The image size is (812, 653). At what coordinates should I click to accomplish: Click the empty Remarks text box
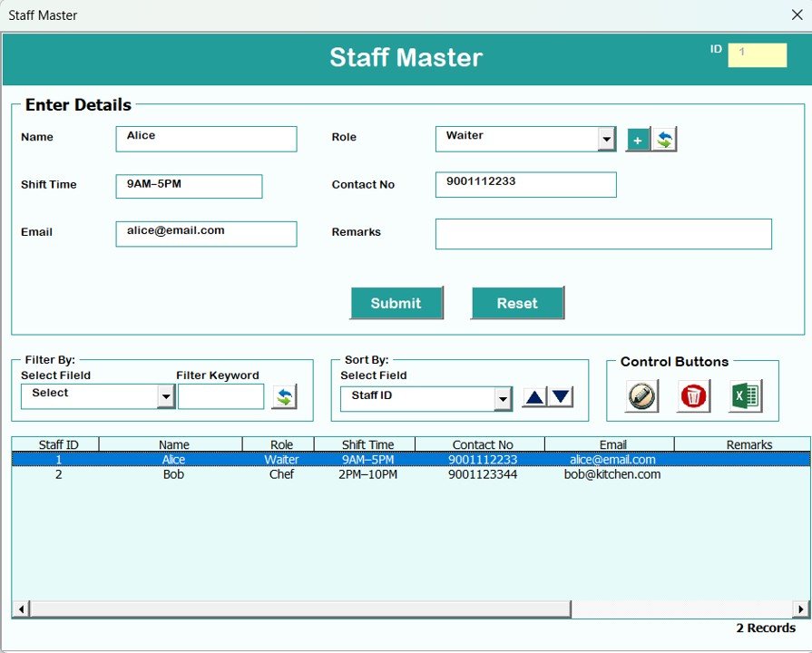(603, 234)
